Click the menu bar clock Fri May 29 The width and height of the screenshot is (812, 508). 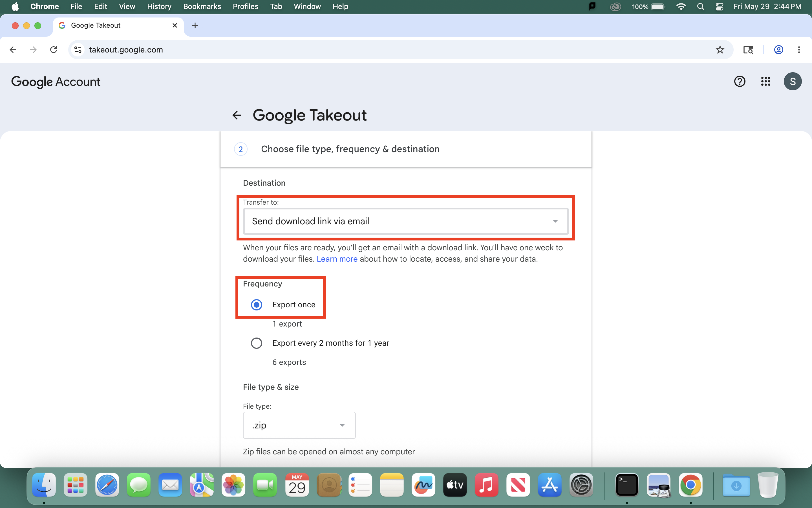click(x=767, y=7)
